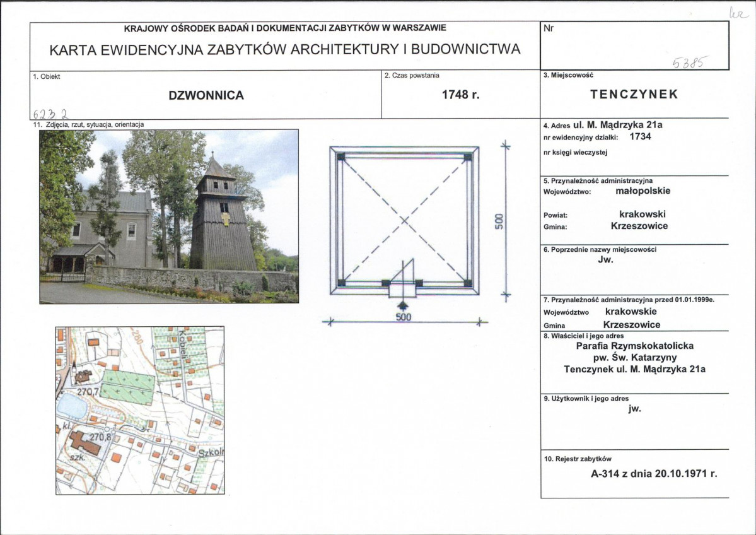Click the handwritten number '5385'
756x535 pixels.
tap(690, 62)
